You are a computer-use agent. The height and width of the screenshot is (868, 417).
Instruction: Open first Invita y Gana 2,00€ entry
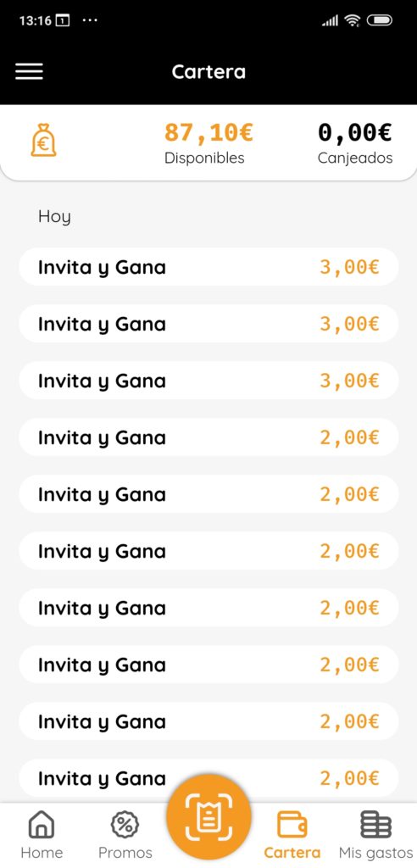(x=208, y=437)
